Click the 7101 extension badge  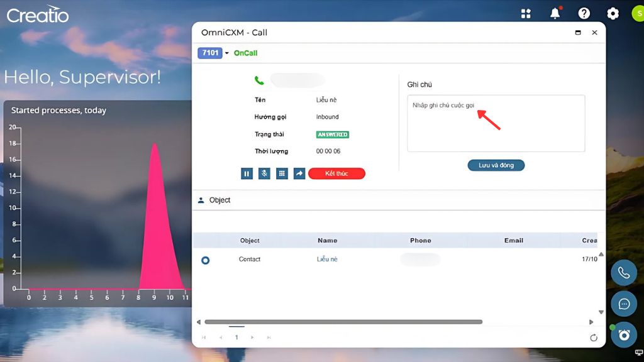pyautogui.click(x=210, y=53)
